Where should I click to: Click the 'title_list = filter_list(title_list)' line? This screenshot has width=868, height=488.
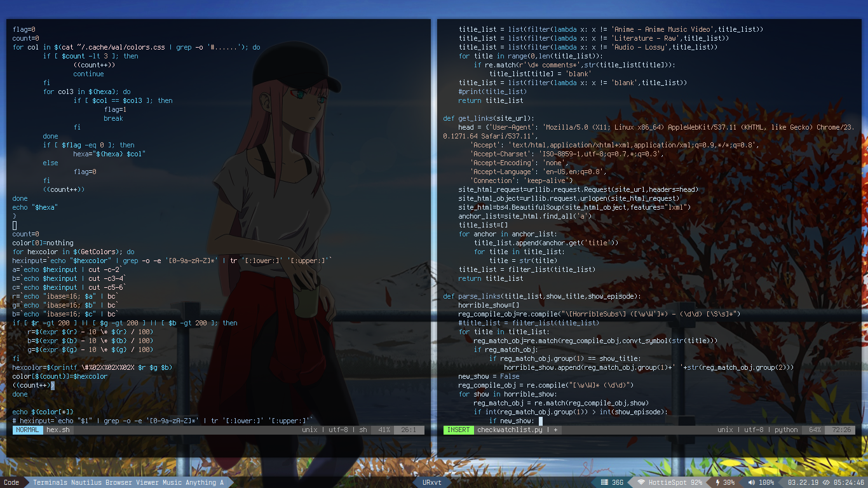527,269
